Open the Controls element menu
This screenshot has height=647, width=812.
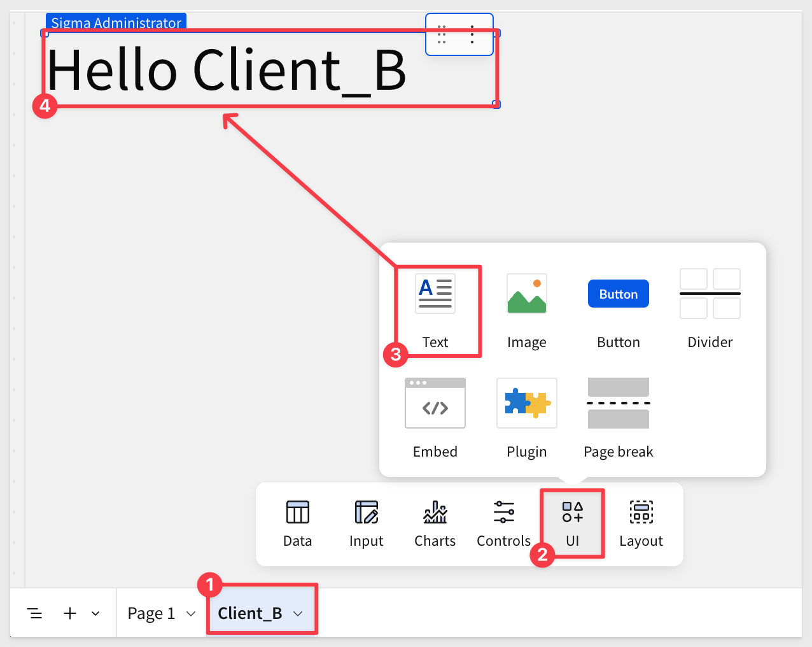tap(504, 524)
